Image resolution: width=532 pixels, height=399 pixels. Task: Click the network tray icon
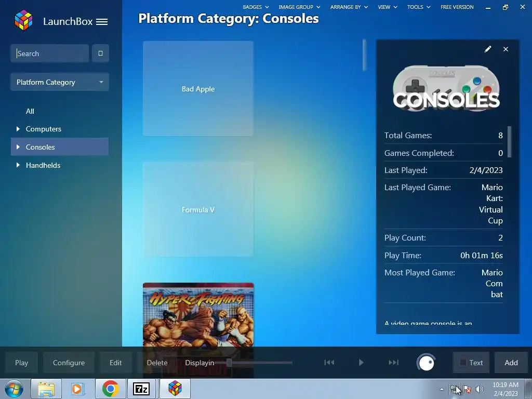tap(454, 389)
